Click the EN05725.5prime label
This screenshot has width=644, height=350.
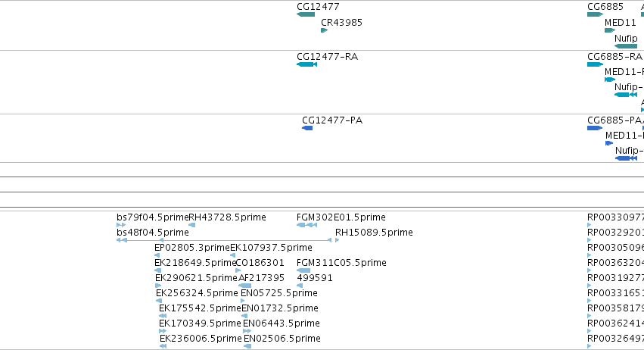click(279, 293)
